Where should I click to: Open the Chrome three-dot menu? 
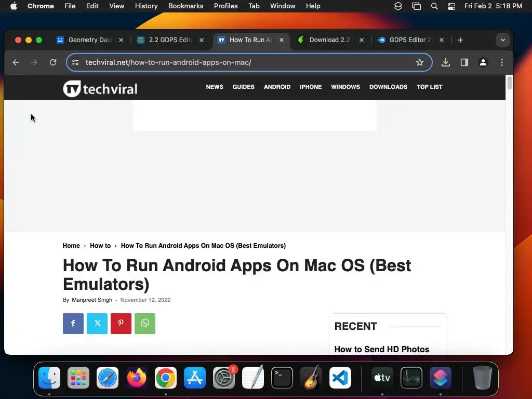tap(502, 62)
